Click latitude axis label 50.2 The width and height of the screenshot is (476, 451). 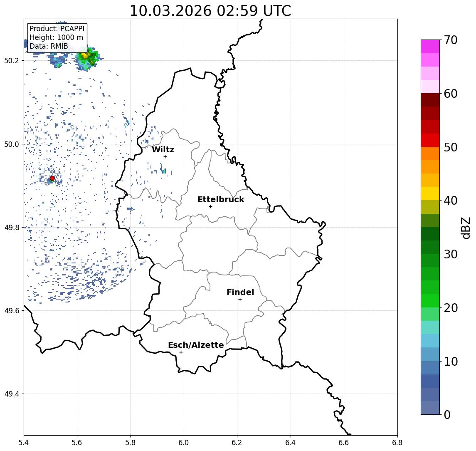(11, 61)
